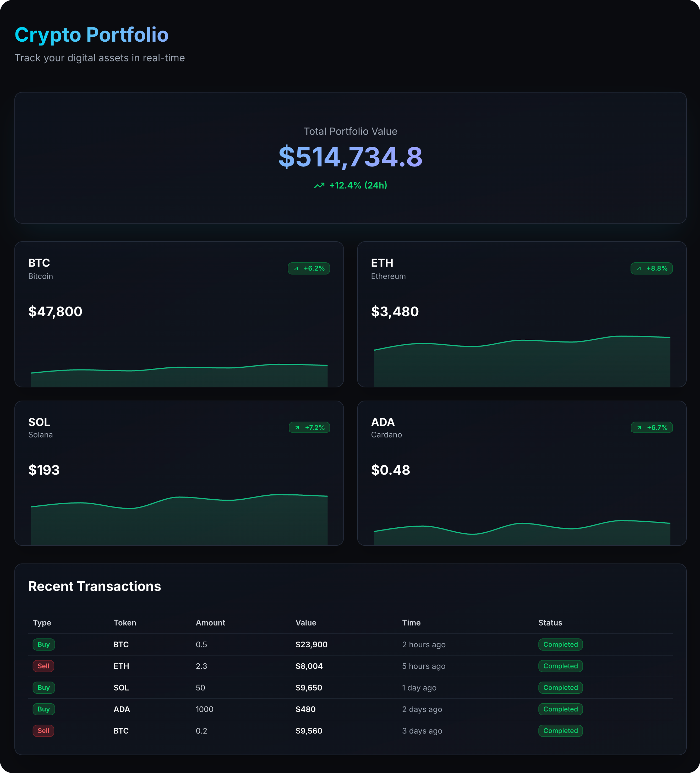Select the $9,560 BTC sell transaction row
The height and width of the screenshot is (773, 700).
309,731
